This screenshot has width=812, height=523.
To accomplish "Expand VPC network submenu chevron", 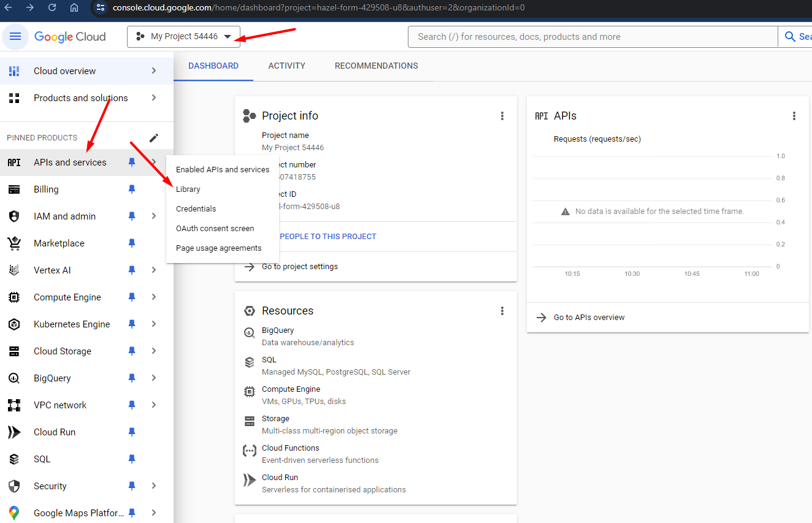I will point(154,405).
